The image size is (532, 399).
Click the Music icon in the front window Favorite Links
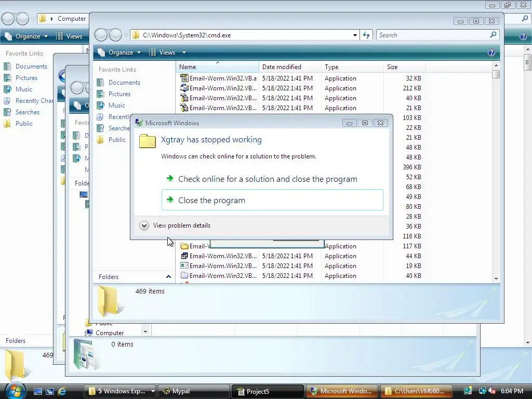pos(100,105)
